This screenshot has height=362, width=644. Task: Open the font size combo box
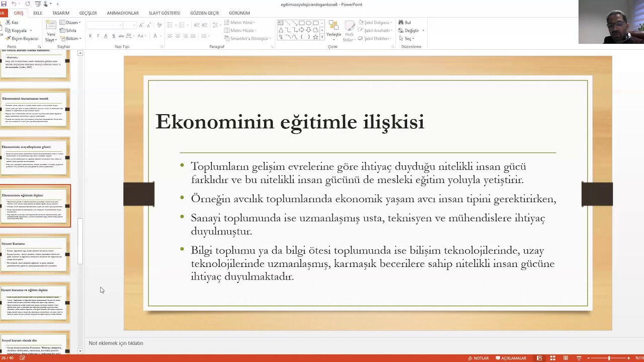[130, 25]
